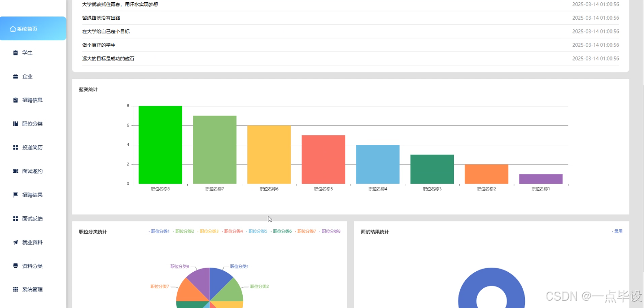Click the dark green bar for 职位名称3
Viewport: 644px width, 308px height.
coord(432,169)
